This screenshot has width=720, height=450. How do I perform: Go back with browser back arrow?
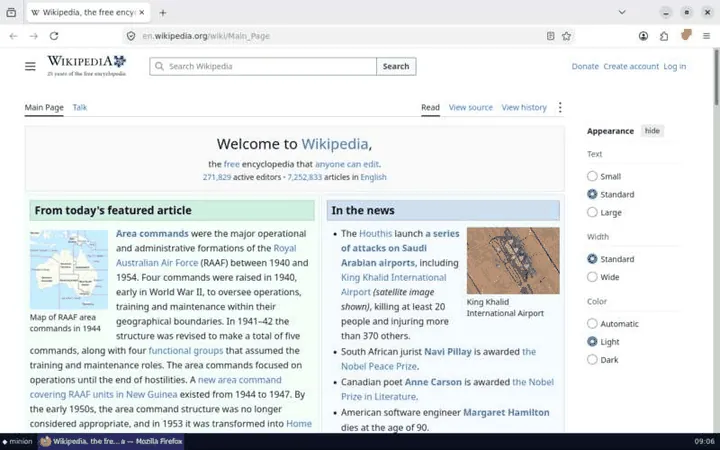13,36
